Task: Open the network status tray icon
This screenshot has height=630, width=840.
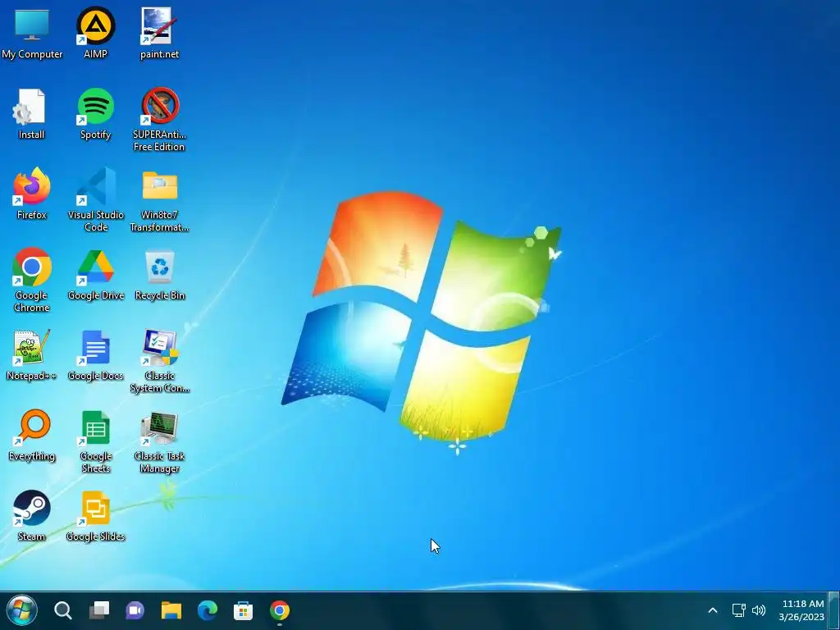Action: pos(739,610)
